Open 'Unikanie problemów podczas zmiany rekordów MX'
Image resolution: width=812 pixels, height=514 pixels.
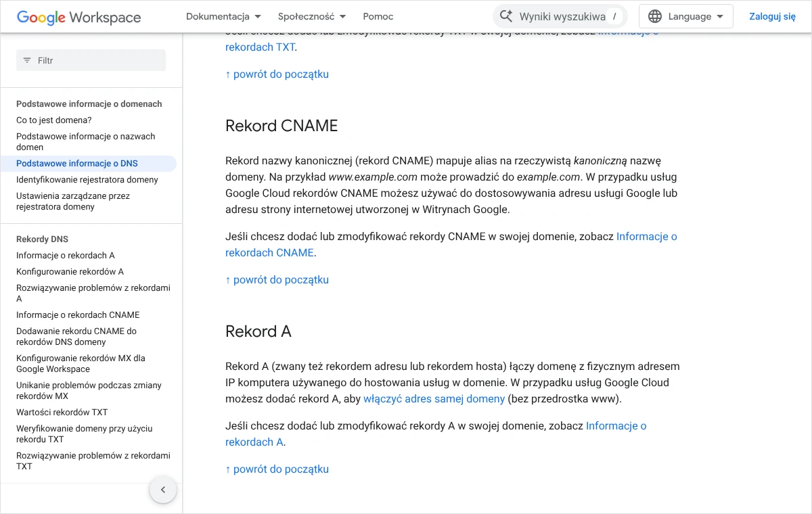click(89, 390)
